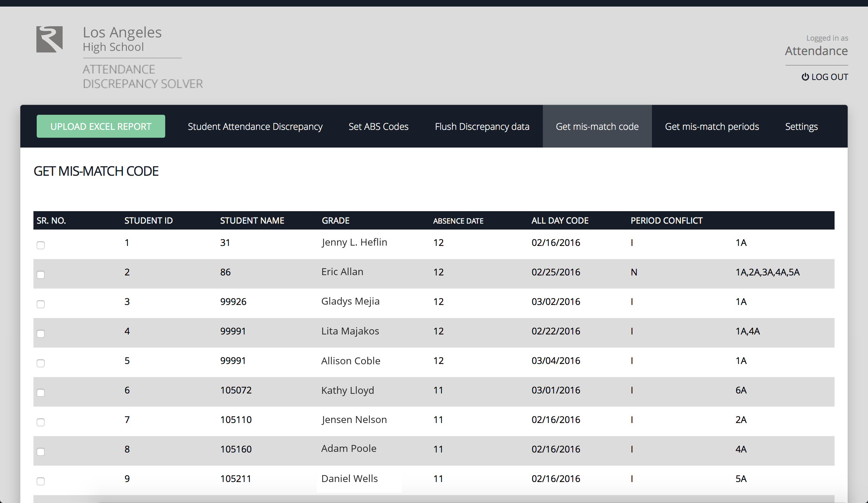Click the Los Angeles High School logo icon
868x503 pixels.
[x=49, y=39]
